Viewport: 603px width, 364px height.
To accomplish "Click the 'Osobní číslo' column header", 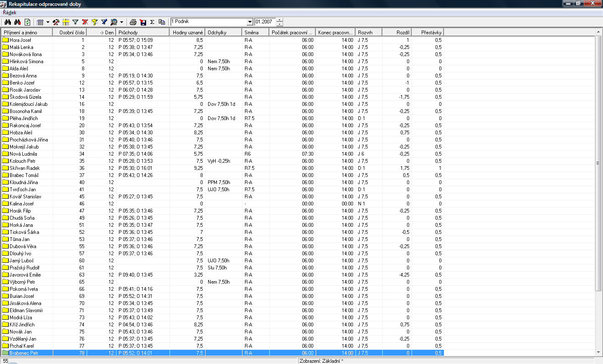I will pyautogui.click(x=70, y=32).
